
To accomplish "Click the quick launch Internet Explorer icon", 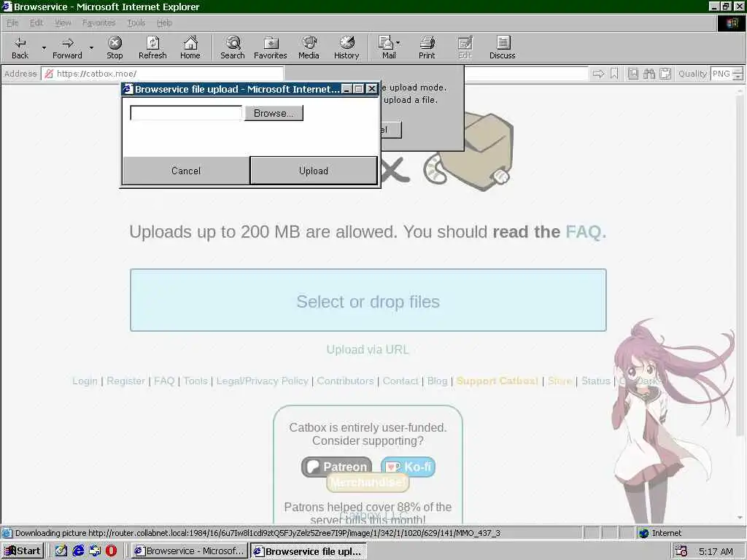I will [x=78, y=551].
